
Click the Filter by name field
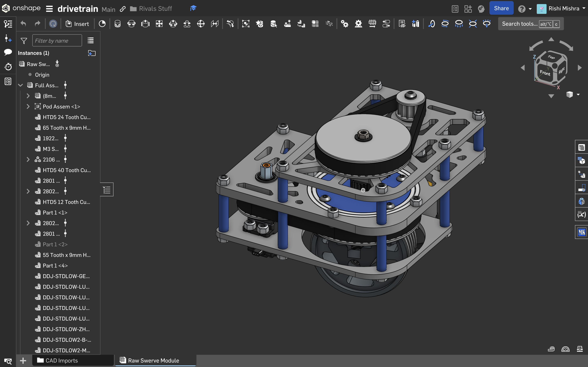tap(57, 41)
